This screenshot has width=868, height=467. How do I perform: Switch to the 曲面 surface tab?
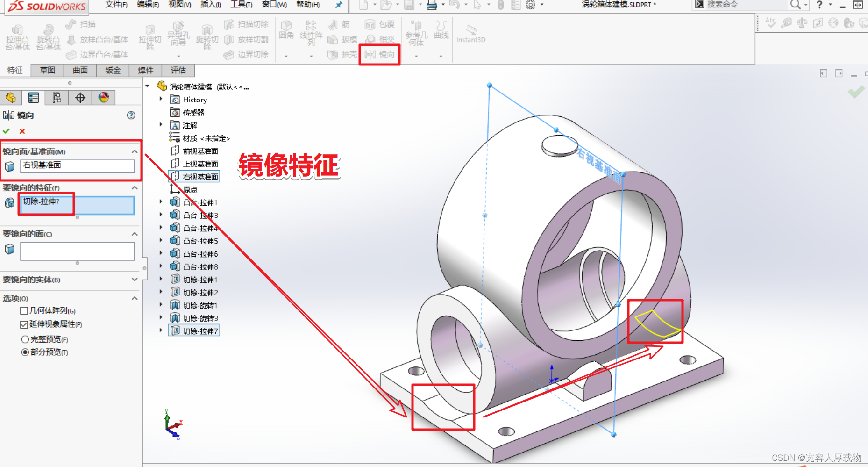pyautogui.click(x=80, y=70)
